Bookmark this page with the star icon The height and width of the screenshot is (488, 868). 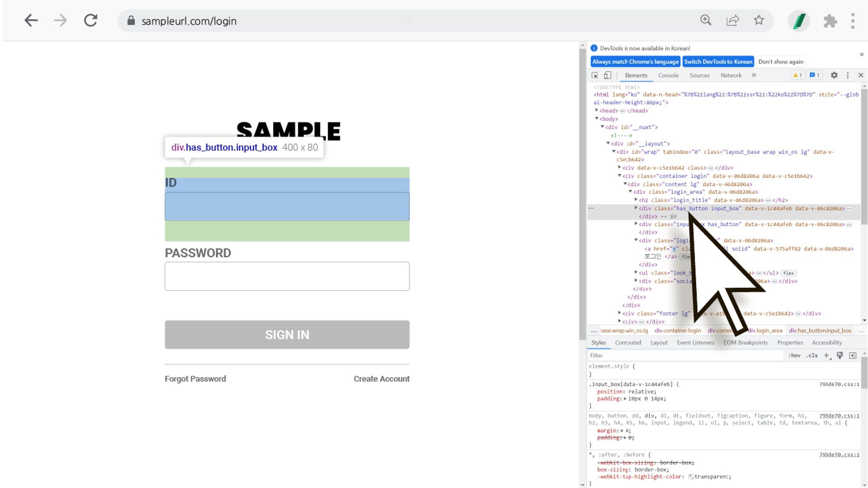(x=759, y=20)
